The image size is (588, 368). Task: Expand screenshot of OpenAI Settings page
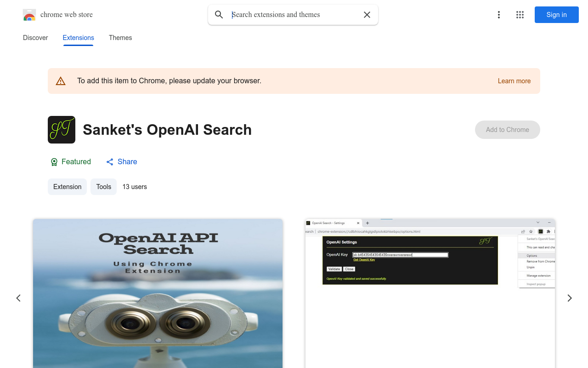[x=430, y=294]
